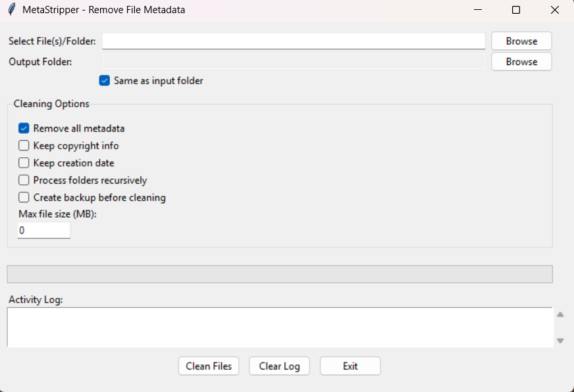The height and width of the screenshot is (392, 574).
Task: Click the Select File(s)/Folder label
Action: pyautogui.click(x=52, y=41)
